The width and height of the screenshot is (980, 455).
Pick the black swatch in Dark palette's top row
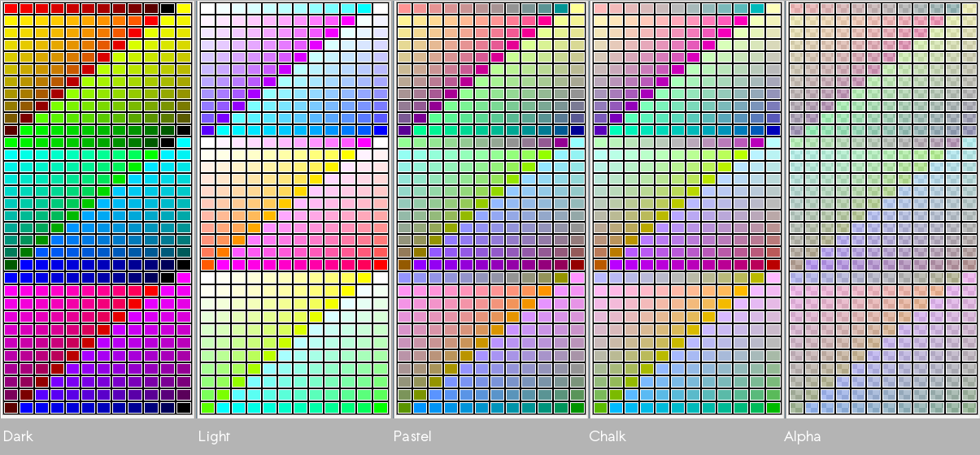(x=168, y=8)
